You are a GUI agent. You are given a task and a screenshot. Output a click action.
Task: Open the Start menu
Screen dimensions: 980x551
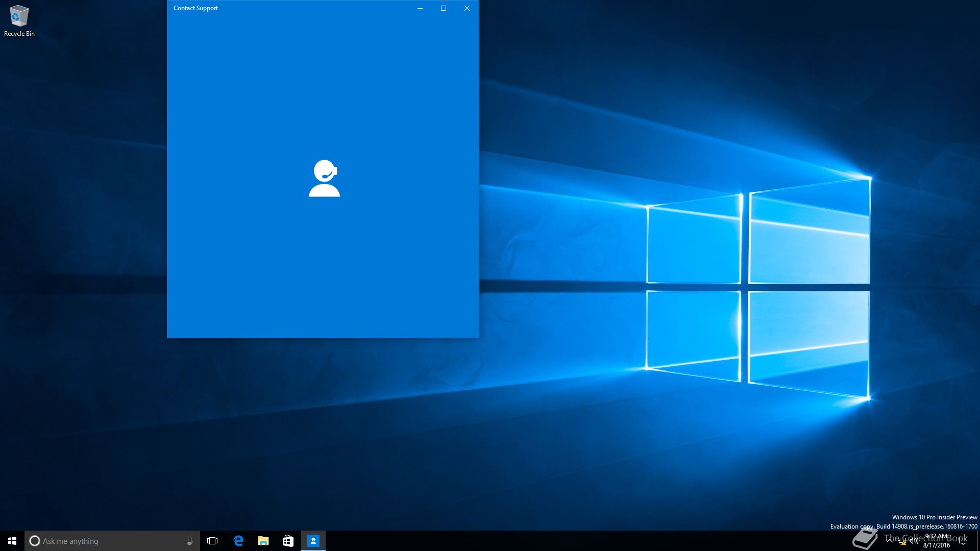[12, 541]
